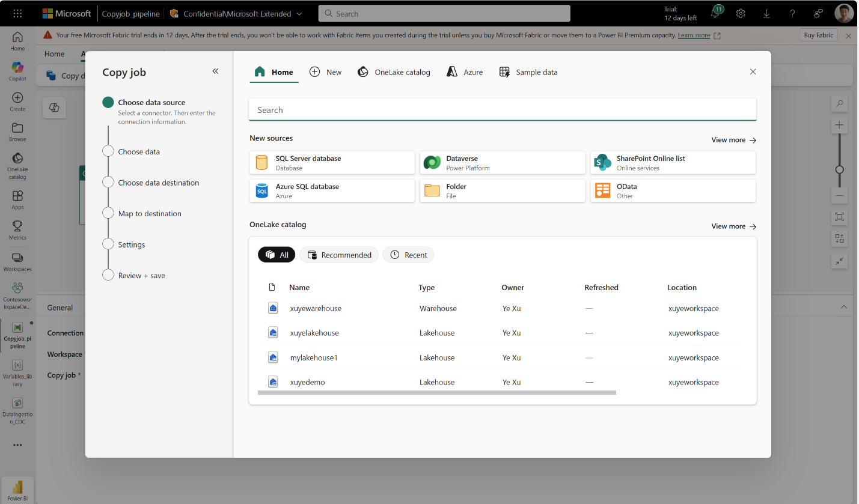Screen dimensions: 859x504
Task: Click the canvas zoom slider handle
Action: [840, 169]
